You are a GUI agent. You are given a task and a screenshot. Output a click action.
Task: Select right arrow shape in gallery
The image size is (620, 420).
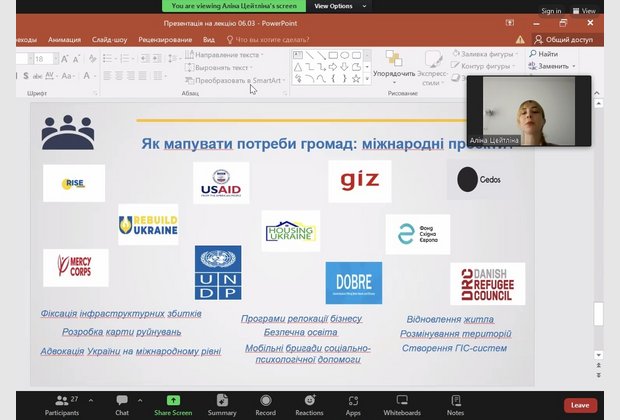coord(333,67)
